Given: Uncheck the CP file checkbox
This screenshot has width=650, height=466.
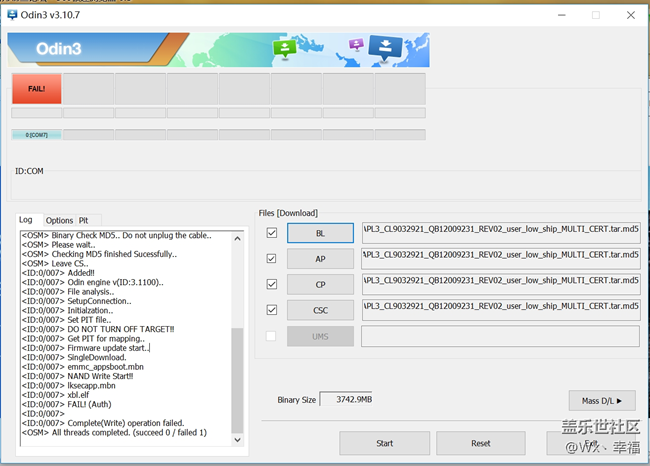Looking at the screenshot, I should [272, 284].
